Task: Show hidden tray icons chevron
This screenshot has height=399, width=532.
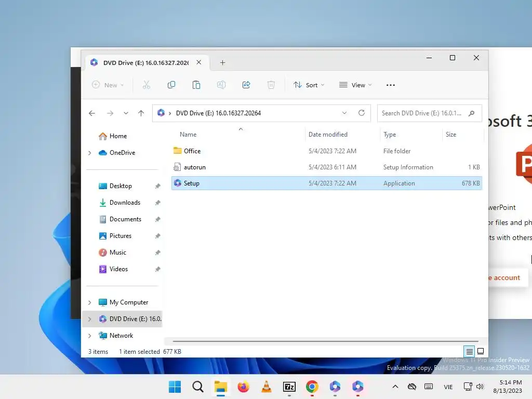Action: click(395, 387)
